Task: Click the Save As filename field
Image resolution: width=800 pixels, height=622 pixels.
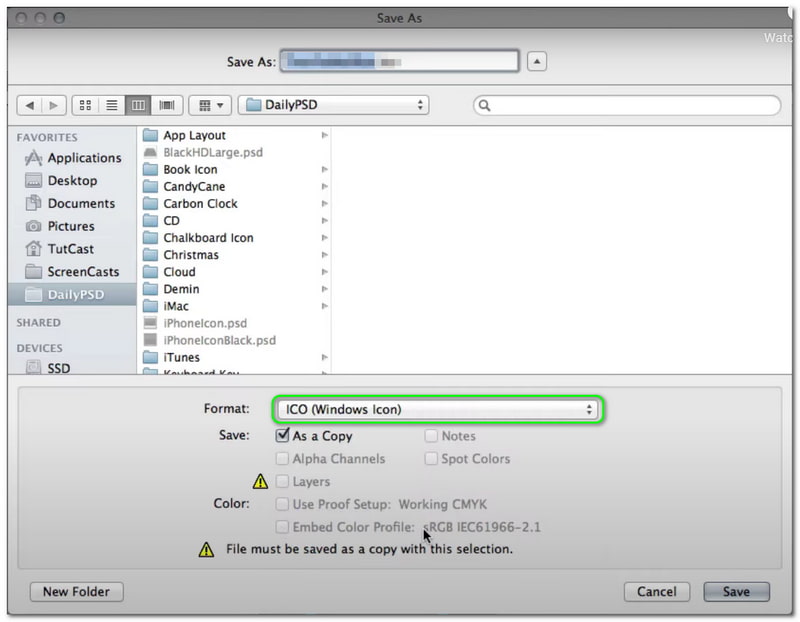Action: [x=399, y=62]
